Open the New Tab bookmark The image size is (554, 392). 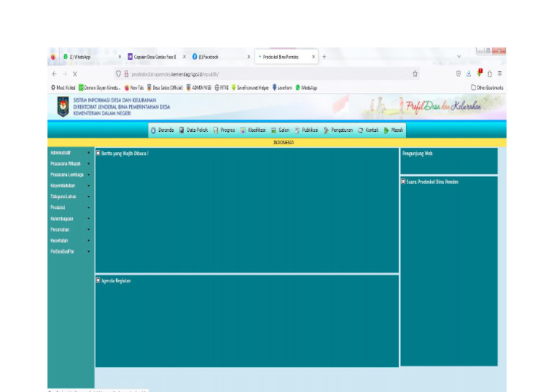(134, 87)
